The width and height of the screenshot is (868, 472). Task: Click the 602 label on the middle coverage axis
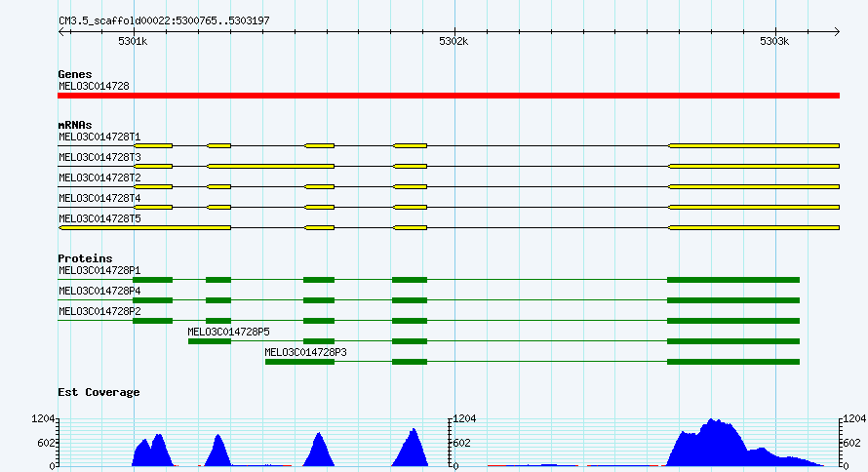[x=462, y=443]
